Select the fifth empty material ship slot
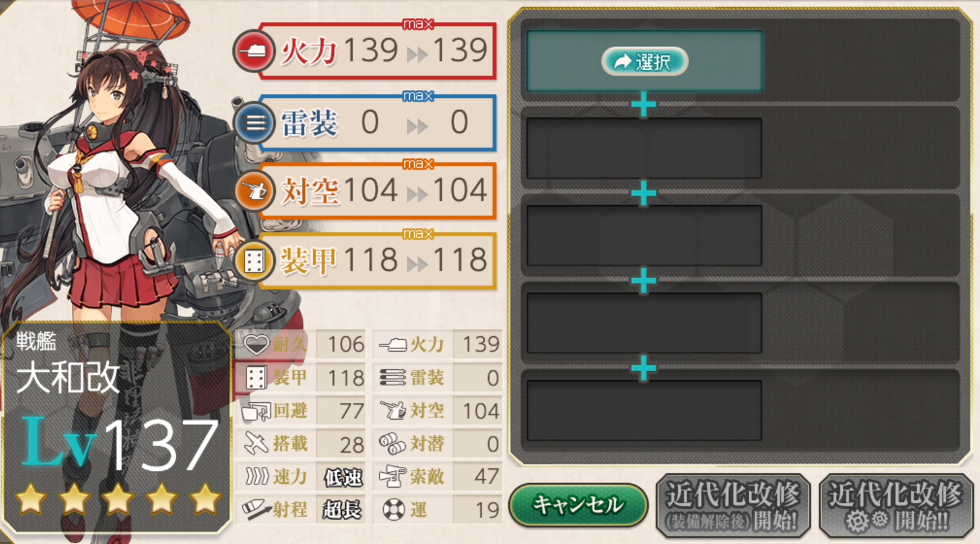This screenshot has height=544, width=980. pos(644,411)
